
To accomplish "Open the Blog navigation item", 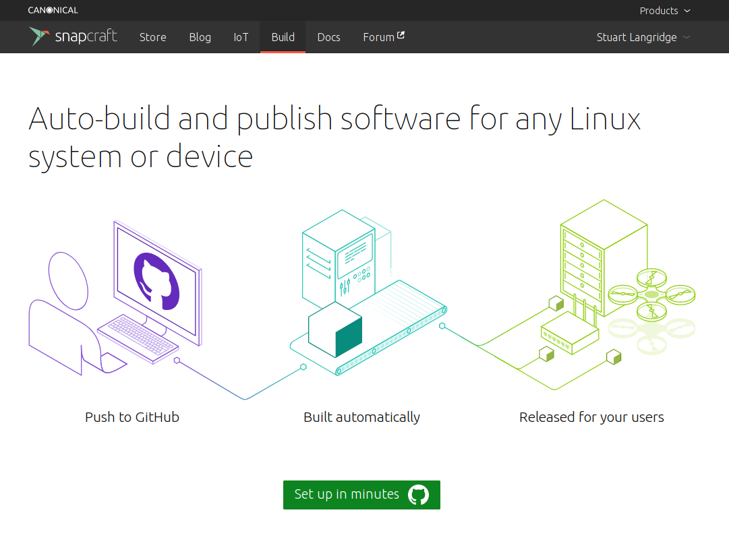I will 200,37.
